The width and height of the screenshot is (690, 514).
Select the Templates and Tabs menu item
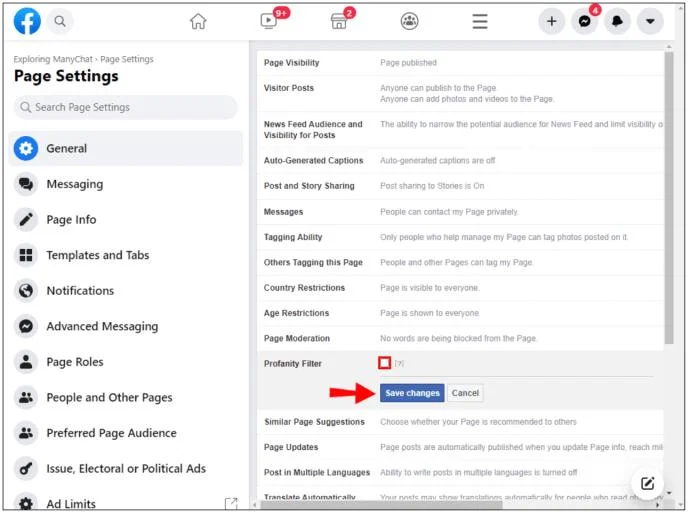(x=126, y=255)
